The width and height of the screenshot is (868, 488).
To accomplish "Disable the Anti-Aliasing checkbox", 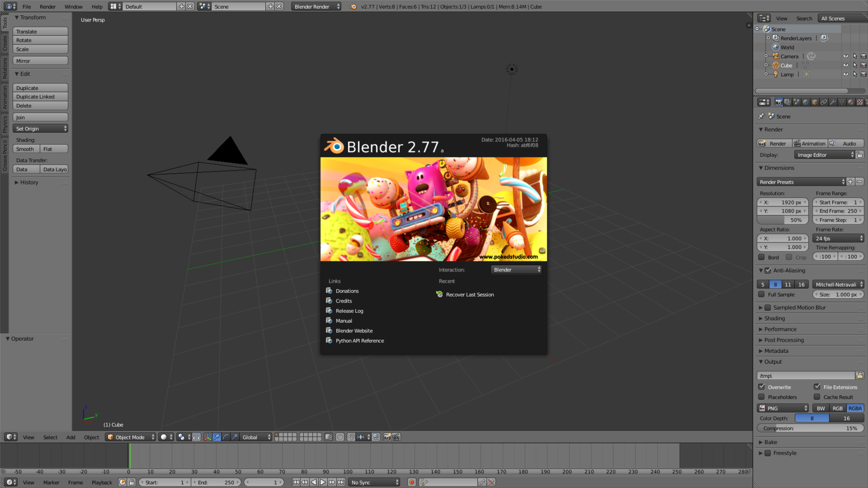I will click(x=768, y=271).
